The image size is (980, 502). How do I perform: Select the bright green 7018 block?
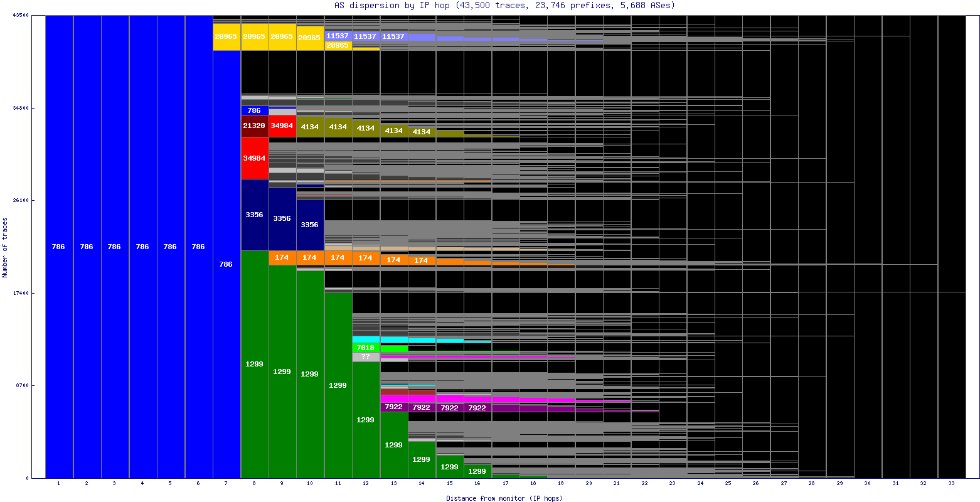366,348
